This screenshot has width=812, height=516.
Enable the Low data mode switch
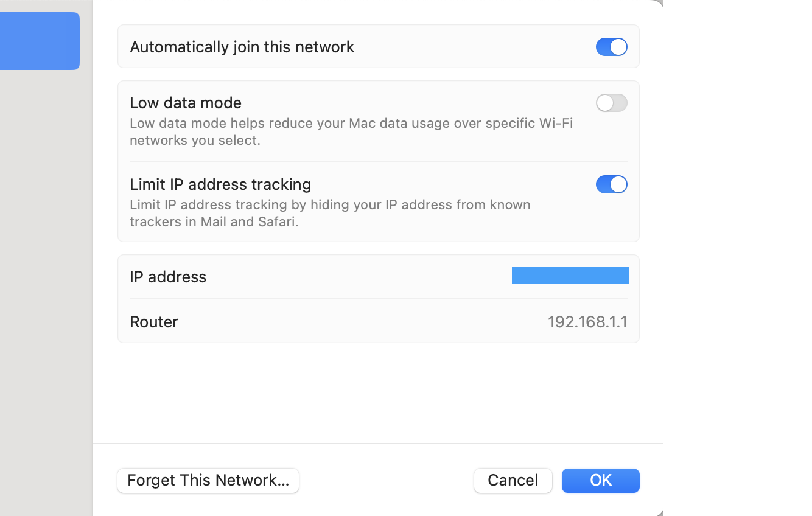[611, 103]
